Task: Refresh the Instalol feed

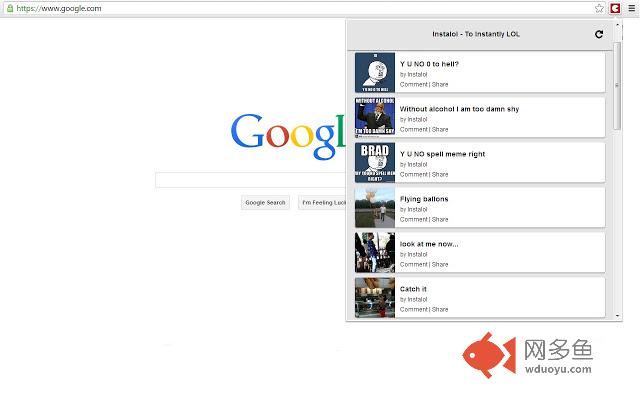Action: click(599, 34)
